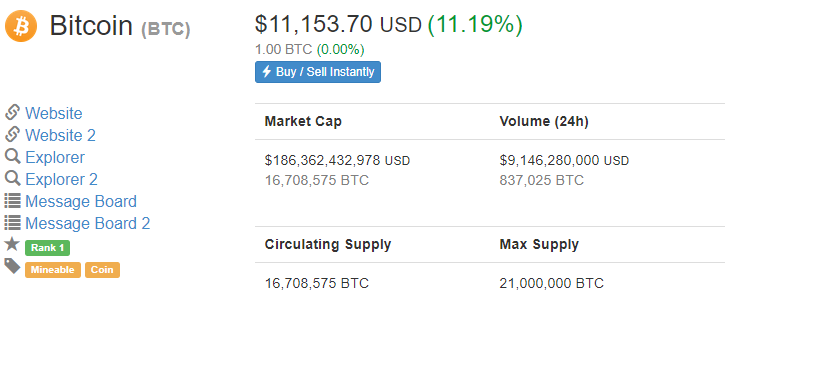Click the tag icon beside Mineable
Image resolution: width=815 pixels, height=380 pixels.
(x=12, y=266)
